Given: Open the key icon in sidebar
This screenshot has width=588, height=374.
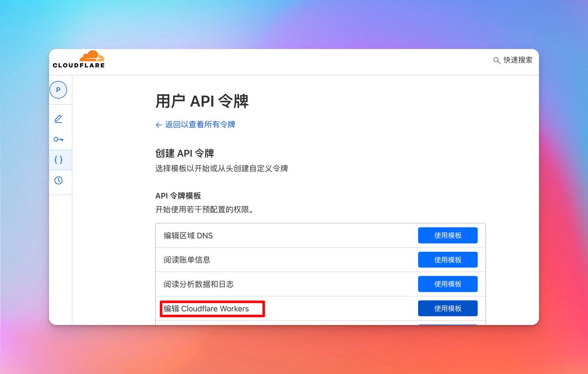Looking at the screenshot, I should point(58,139).
